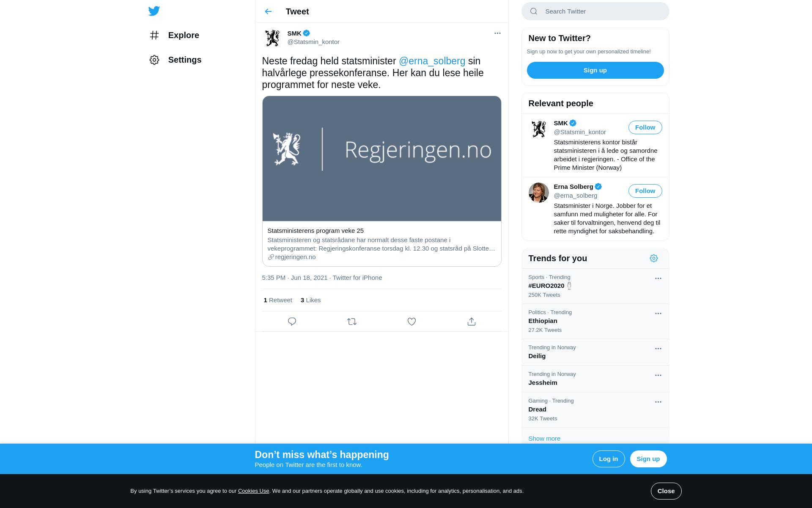Like the tweet with heart icon
The height and width of the screenshot is (508, 812).
(411, 322)
